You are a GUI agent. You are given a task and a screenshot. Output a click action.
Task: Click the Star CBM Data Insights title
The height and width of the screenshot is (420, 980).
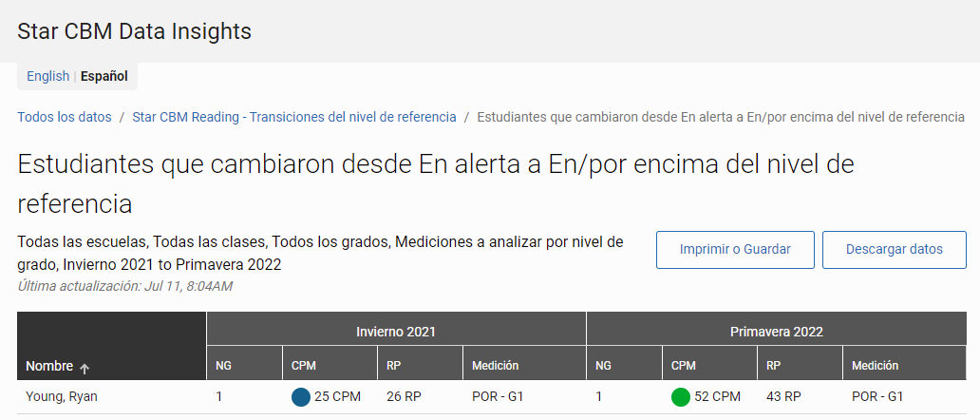[x=135, y=31]
